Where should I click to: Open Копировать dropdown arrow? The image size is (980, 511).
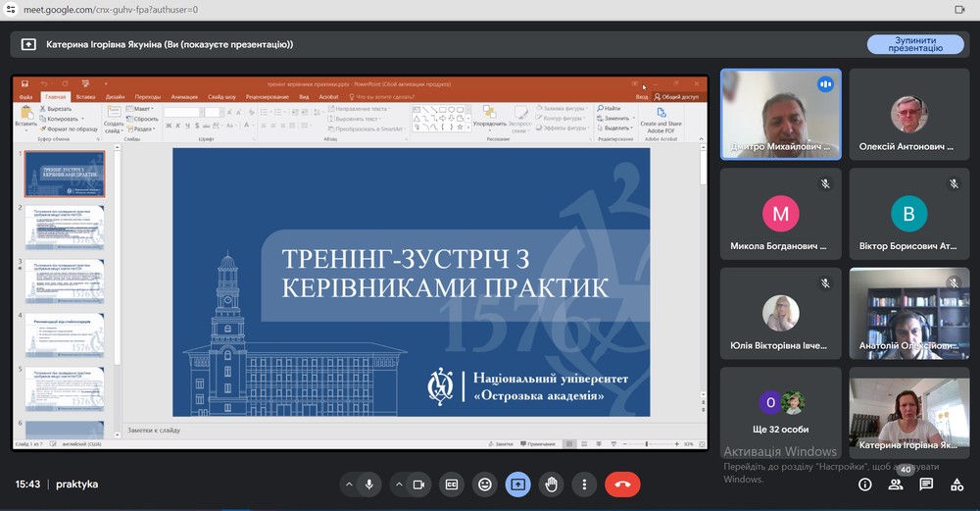[x=82, y=119]
